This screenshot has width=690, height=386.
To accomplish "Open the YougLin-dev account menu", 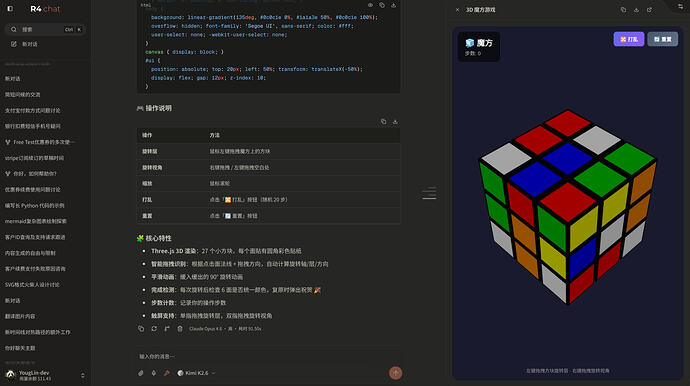I will (45, 375).
